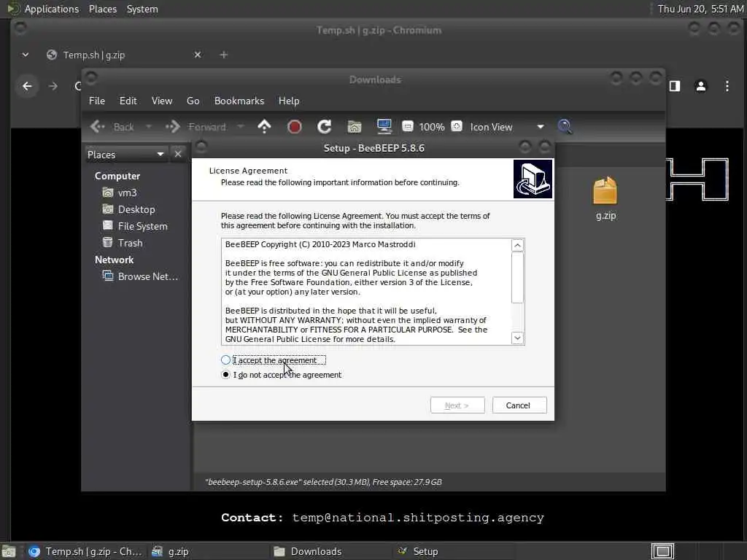Open Help menu in Downloads window
Screen dimensions: 747x560
(289, 101)
